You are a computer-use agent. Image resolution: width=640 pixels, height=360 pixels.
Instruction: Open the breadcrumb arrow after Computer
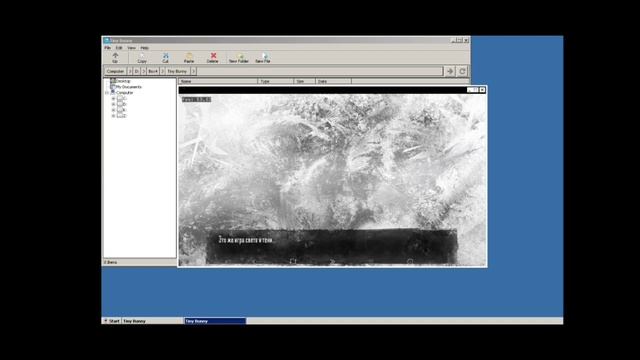130,71
